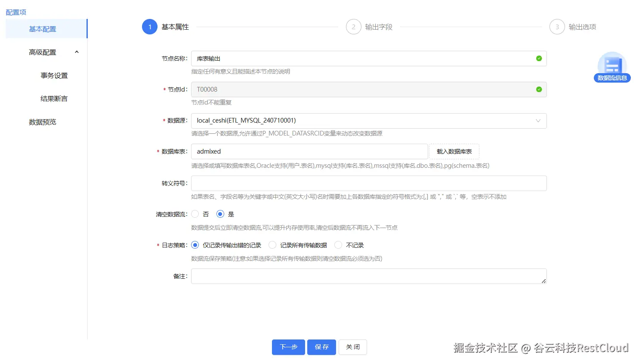Open the 数据流信息 floating icon
This screenshot has height=364, width=639.
click(x=612, y=67)
